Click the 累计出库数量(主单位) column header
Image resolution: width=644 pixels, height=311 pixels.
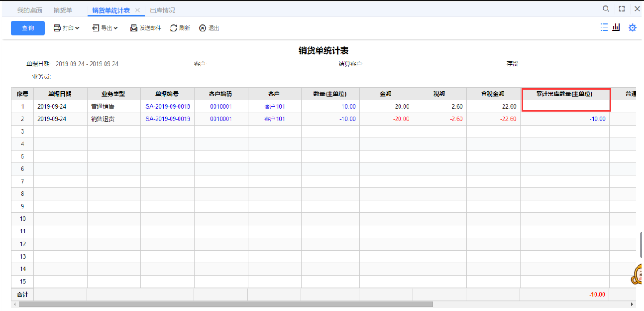click(564, 94)
